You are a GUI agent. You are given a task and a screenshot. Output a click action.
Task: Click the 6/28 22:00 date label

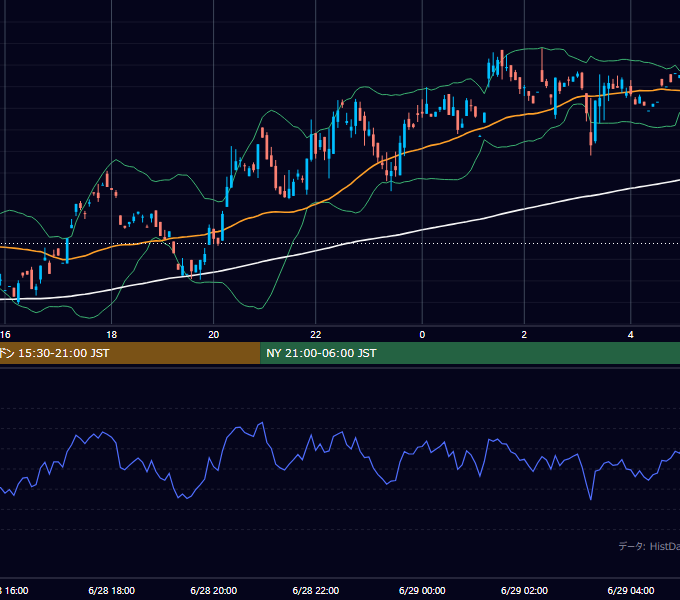pyautogui.click(x=316, y=590)
